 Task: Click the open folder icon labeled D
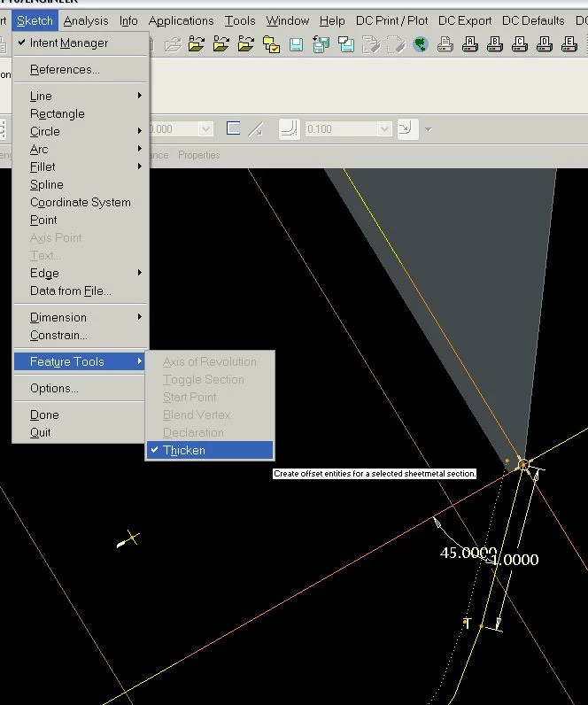click(x=221, y=44)
